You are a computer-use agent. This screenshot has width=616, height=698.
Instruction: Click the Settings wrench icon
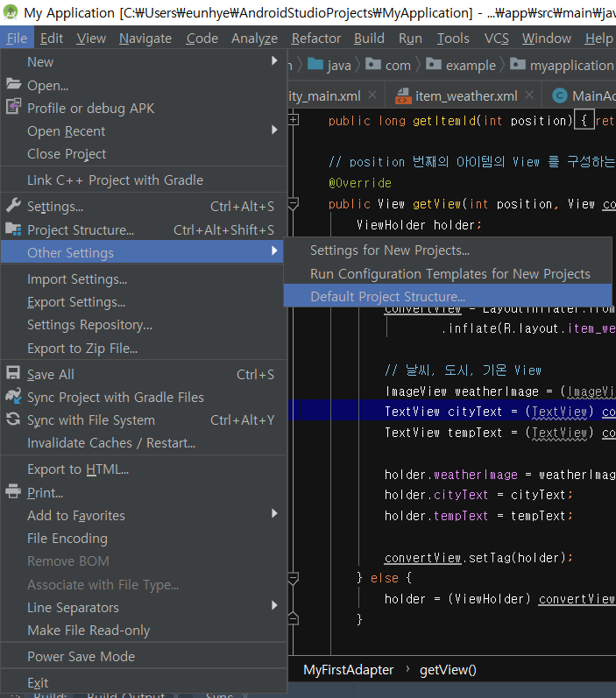tap(13, 205)
